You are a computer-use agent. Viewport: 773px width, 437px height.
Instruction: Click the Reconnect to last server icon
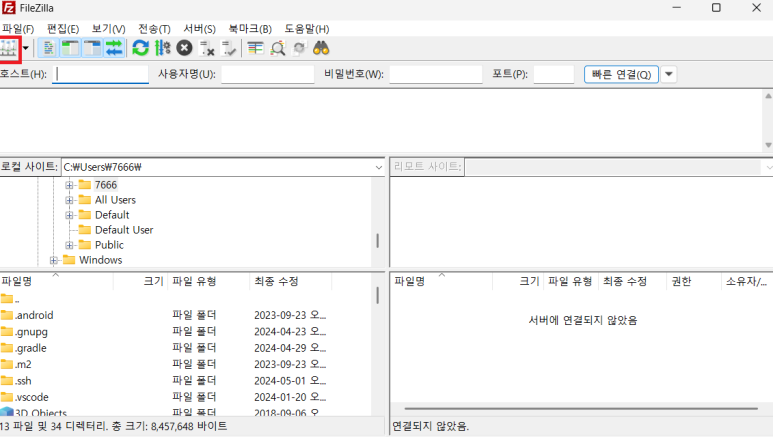(229, 48)
